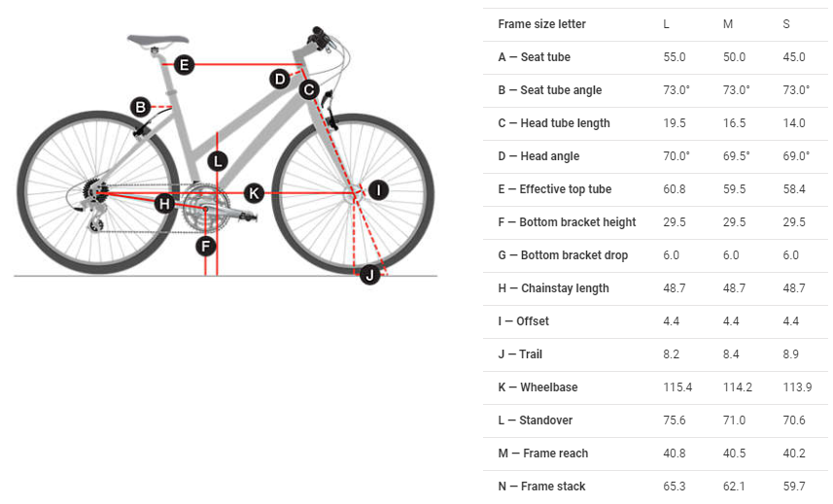The image size is (833, 504).
Task: Select the "M — Frame reach" row label
Action: (x=542, y=454)
